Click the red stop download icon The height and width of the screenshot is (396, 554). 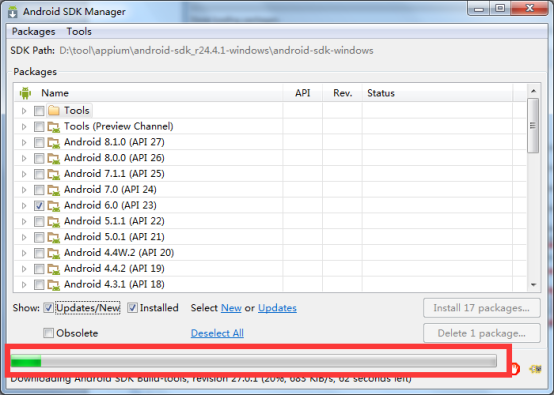(515, 369)
